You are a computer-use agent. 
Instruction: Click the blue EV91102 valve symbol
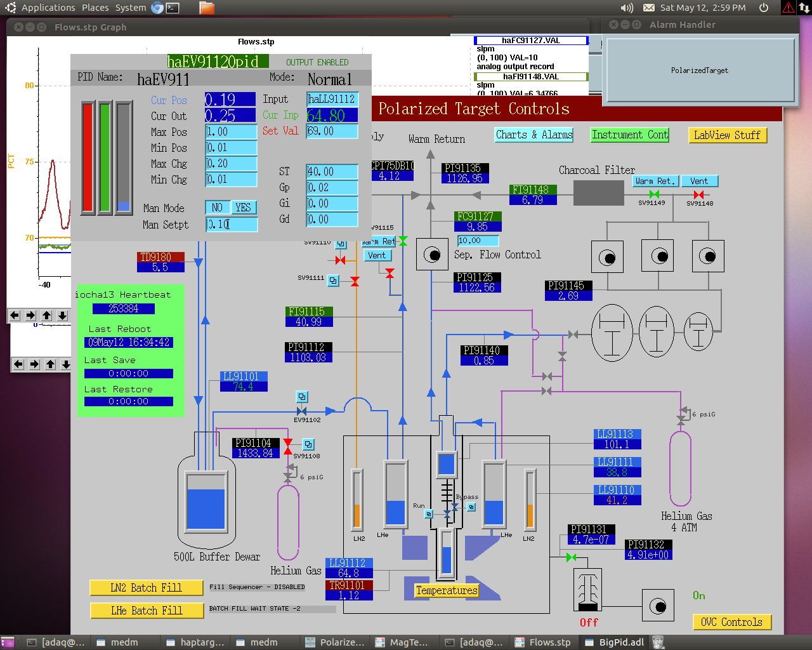pyautogui.click(x=302, y=411)
